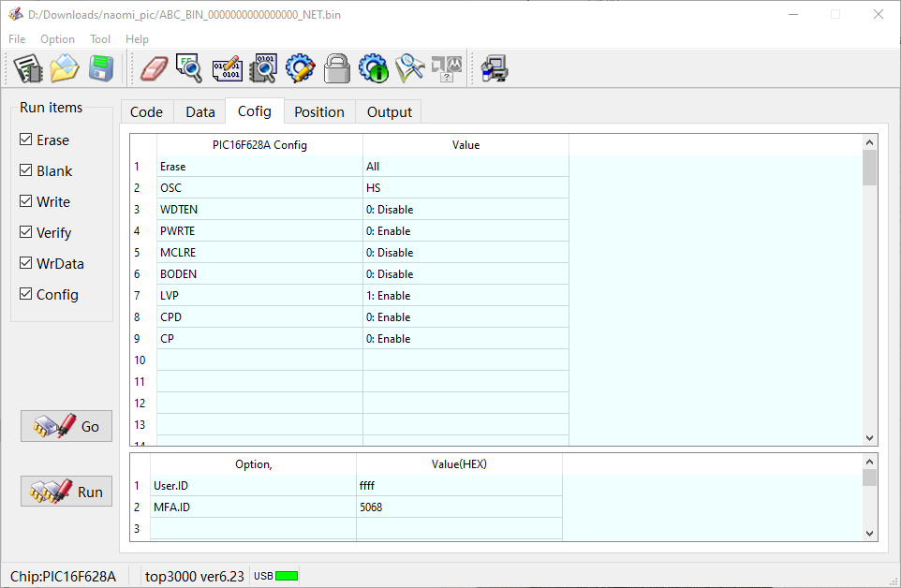Click the gear with green info icon
Viewport: 901px width, 588px height.
tap(374, 68)
